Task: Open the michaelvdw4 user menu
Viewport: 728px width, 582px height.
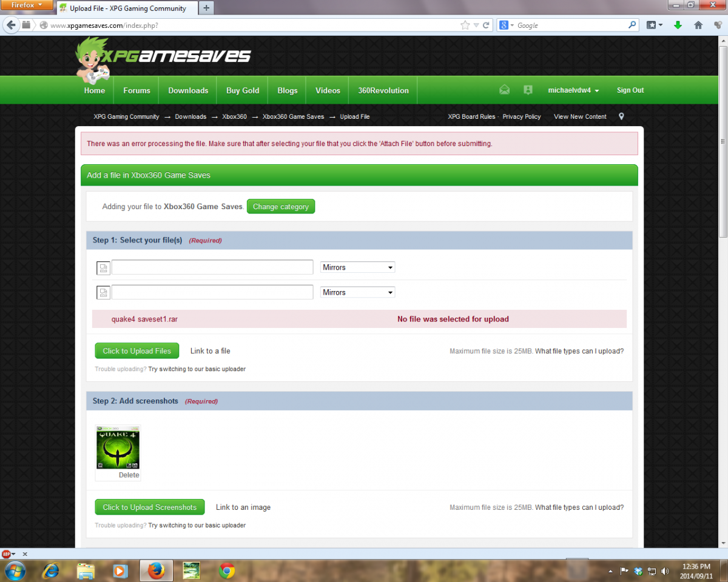Action: [573, 90]
